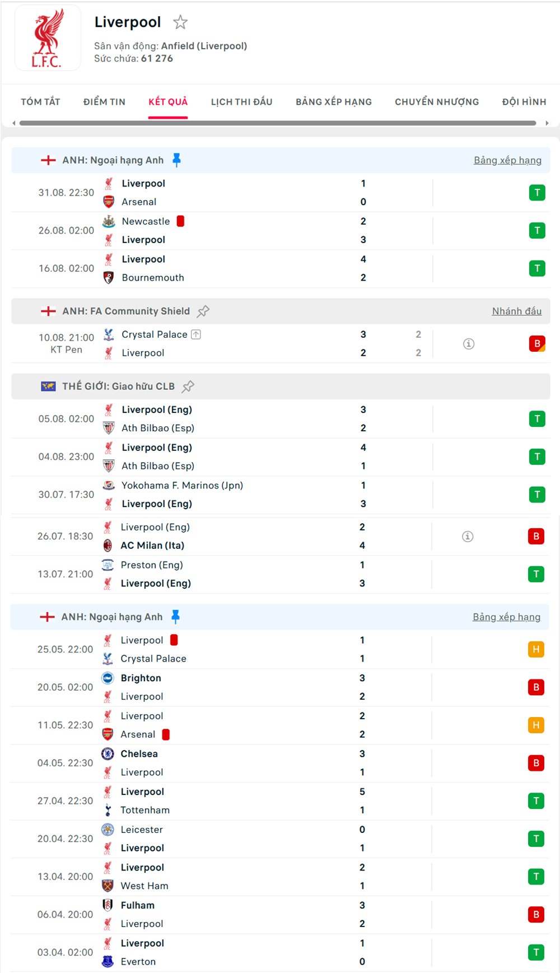Unpin the ANH: Ngoại hạng Anh section
The width and height of the screenshot is (560, 973).
pos(177,160)
